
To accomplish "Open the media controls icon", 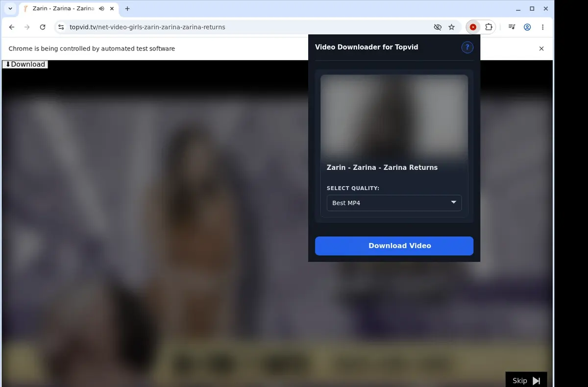I will [512, 27].
